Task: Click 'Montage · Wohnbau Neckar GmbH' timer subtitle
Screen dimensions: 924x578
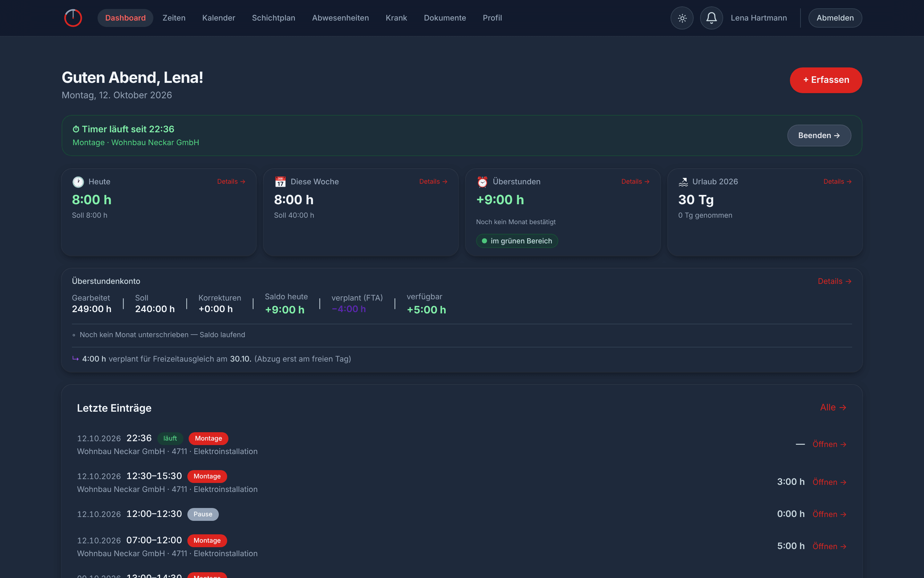Action: click(x=135, y=142)
